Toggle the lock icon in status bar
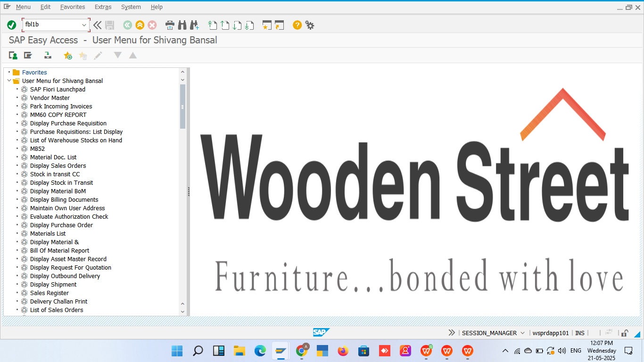 (624, 333)
